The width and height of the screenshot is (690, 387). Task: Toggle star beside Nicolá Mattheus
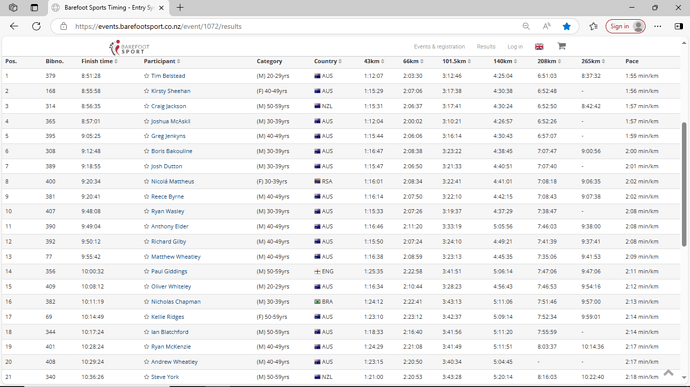pos(147,181)
